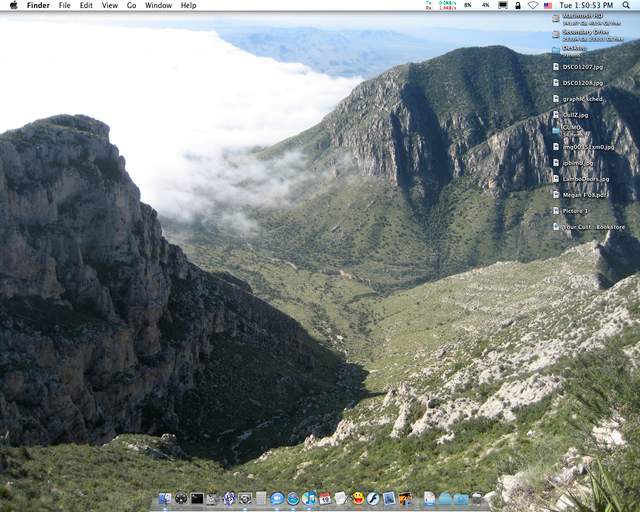Open the Apple menu

tap(13, 5)
